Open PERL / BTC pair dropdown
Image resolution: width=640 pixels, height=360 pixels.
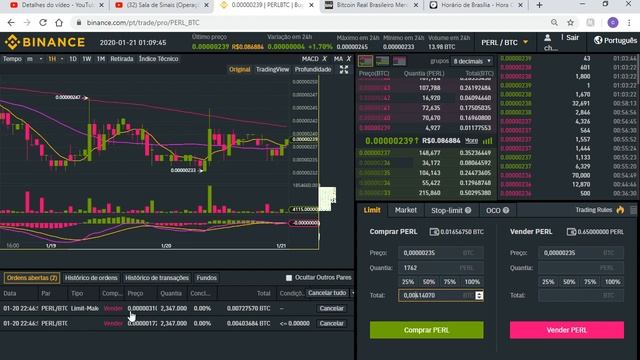click(505, 42)
